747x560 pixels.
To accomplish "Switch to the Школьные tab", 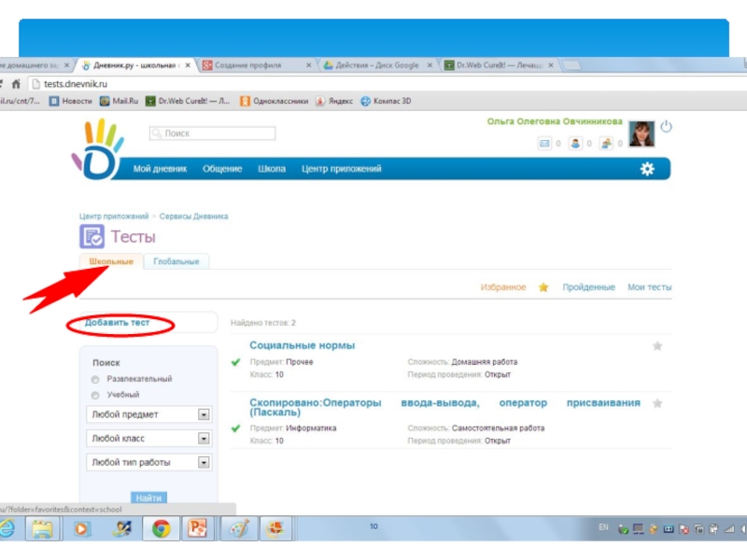I will 111,261.
